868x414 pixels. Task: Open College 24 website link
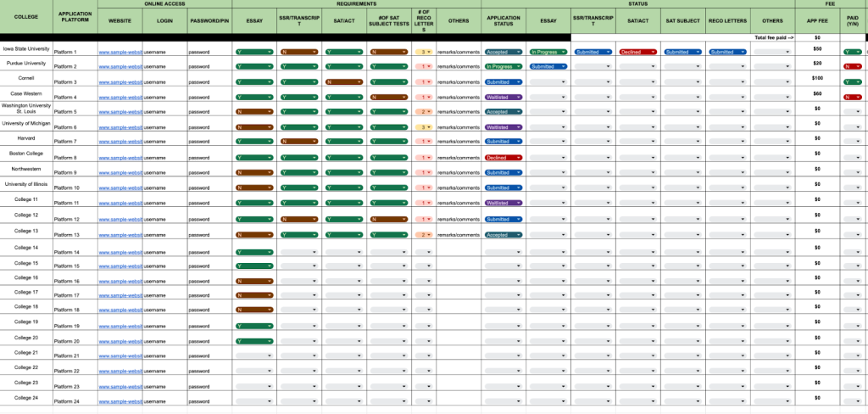pos(120,401)
